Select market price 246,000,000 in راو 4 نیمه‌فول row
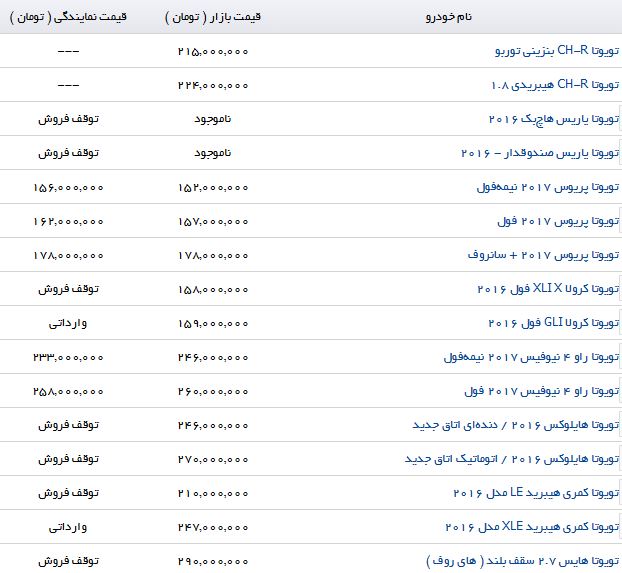This screenshot has width=622, height=573. pyautogui.click(x=213, y=358)
